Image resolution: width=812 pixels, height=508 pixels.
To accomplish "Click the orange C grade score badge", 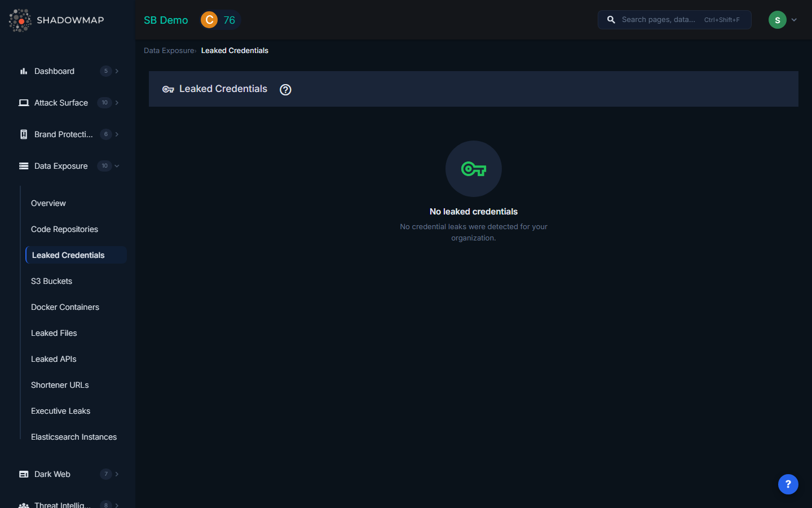I will point(209,20).
